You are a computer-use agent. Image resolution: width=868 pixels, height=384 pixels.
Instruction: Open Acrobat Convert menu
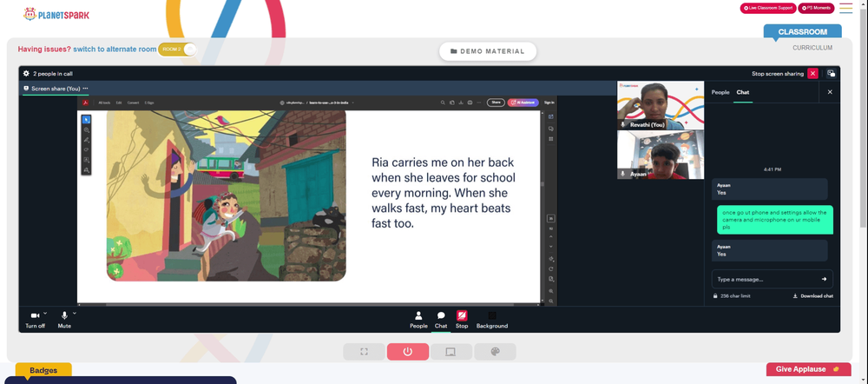point(134,103)
